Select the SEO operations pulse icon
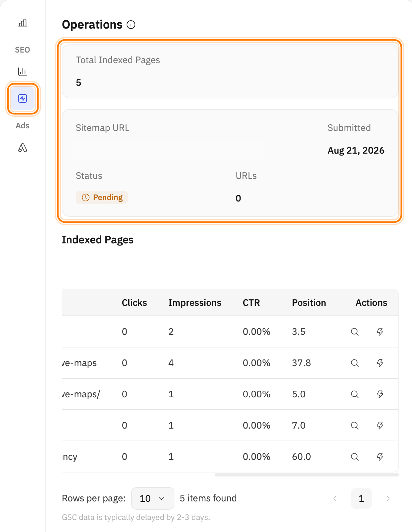This screenshot has height=532, width=412. [23, 98]
